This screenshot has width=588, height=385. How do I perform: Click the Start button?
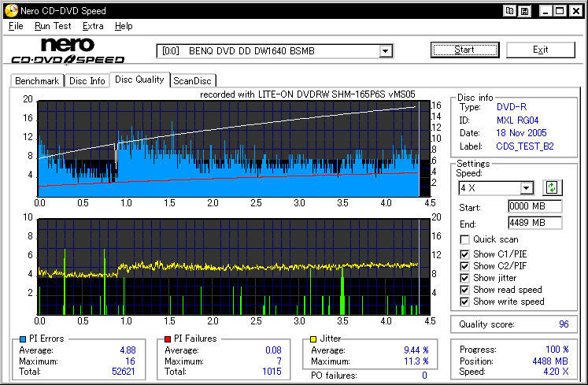click(464, 50)
